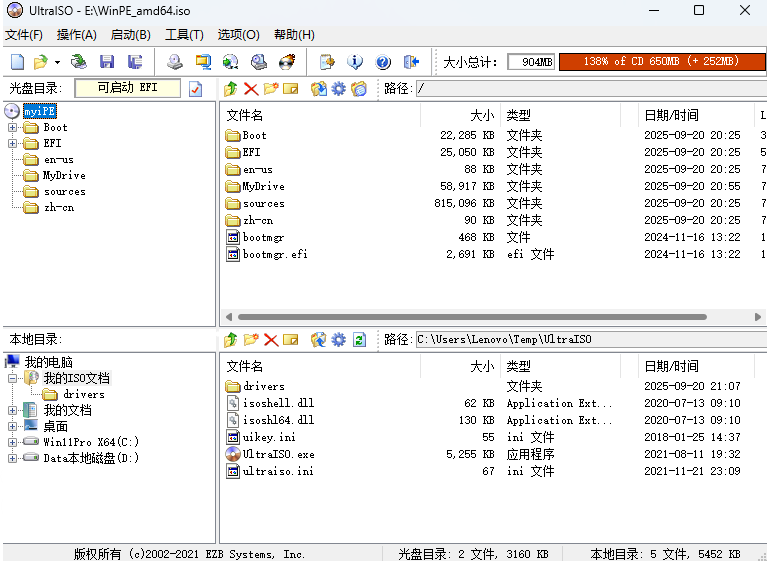767x561 pixels.
Task: Click the Convert image monitor icon
Action: pos(203,62)
